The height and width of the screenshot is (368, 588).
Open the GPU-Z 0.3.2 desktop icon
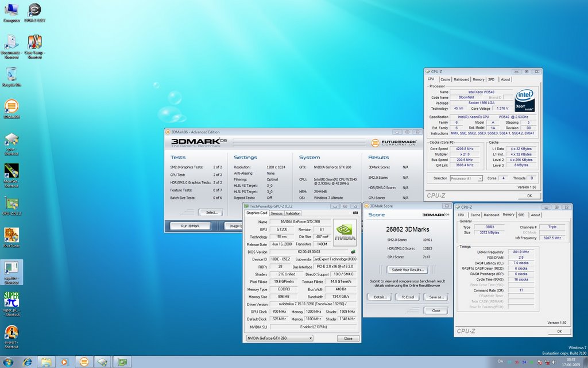pyautogui.click(x=11, y=206)
